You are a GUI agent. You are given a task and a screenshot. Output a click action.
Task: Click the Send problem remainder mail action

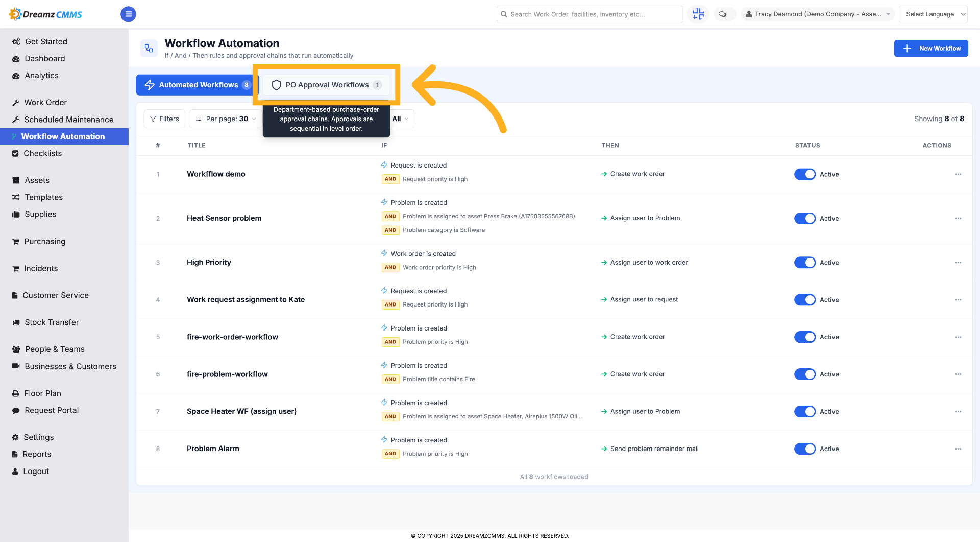(654, 449)
